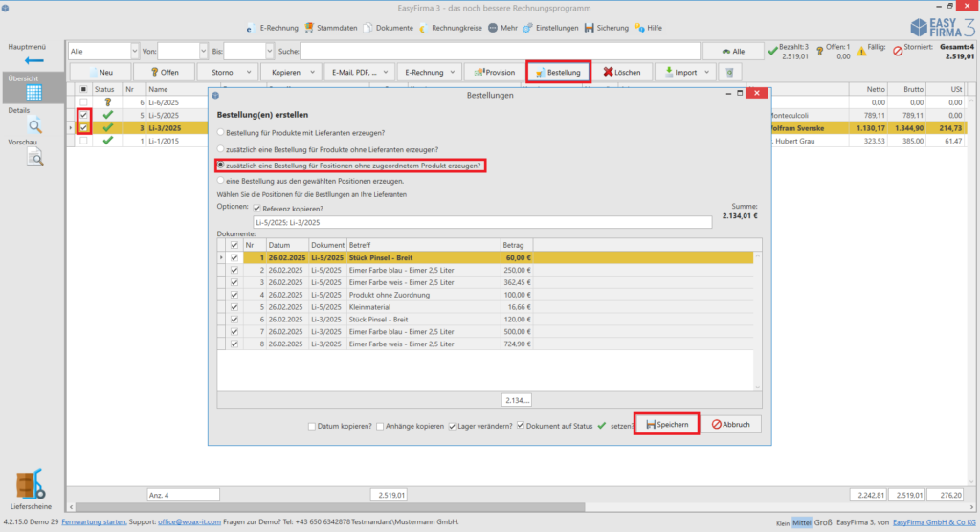Toggle Lager verändern checkbox

point(452,426)
